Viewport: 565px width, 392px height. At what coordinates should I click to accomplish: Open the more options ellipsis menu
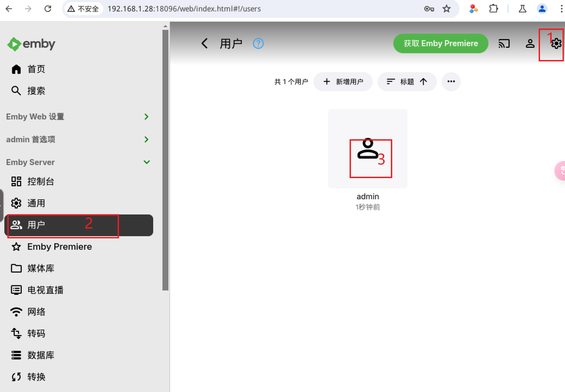click(451, 82)
